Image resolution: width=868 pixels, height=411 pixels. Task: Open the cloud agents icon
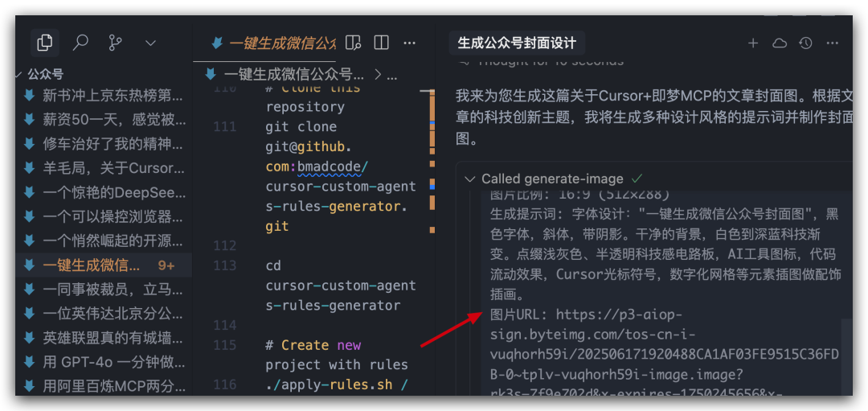tap(780, 43)
